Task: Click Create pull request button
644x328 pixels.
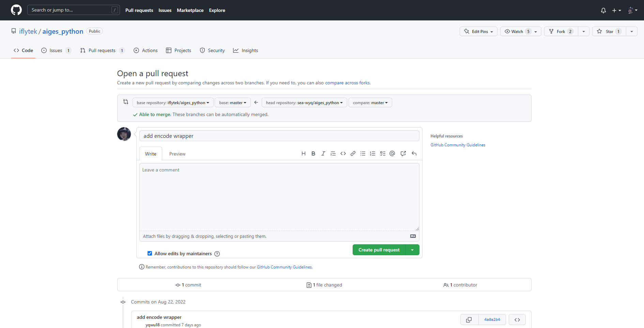Action: pos(379,250)
